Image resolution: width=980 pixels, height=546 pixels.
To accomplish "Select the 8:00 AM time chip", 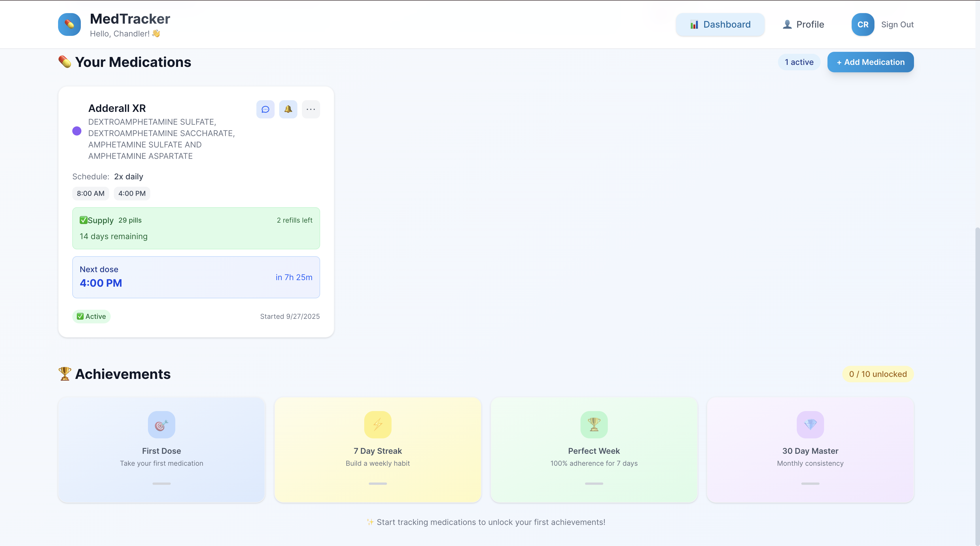I will click(x=90, y=193).
